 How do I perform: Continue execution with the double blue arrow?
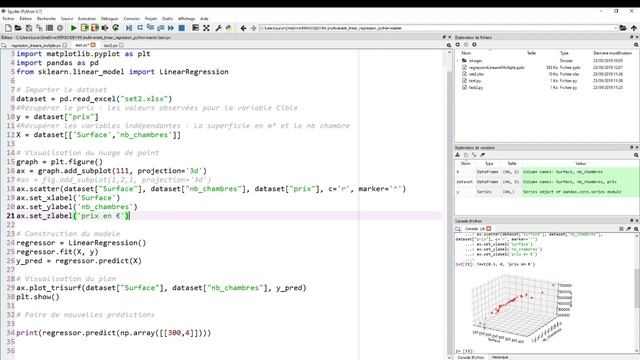(171, 28)
